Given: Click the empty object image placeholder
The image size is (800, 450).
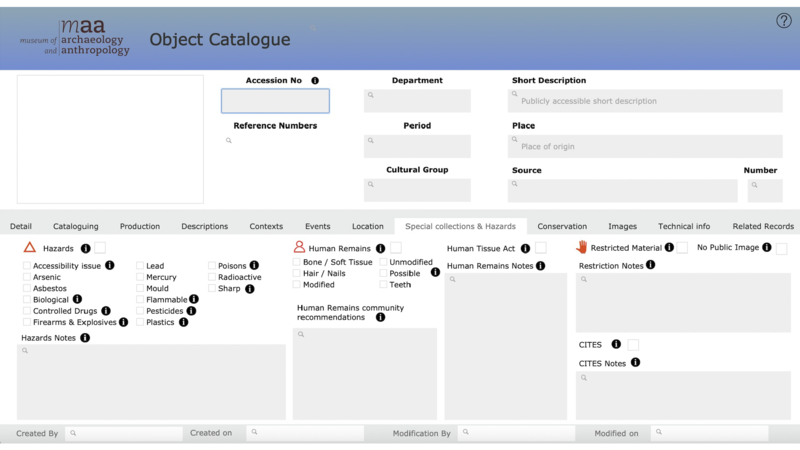Looking at the screenshot, I should click(110, 139).
